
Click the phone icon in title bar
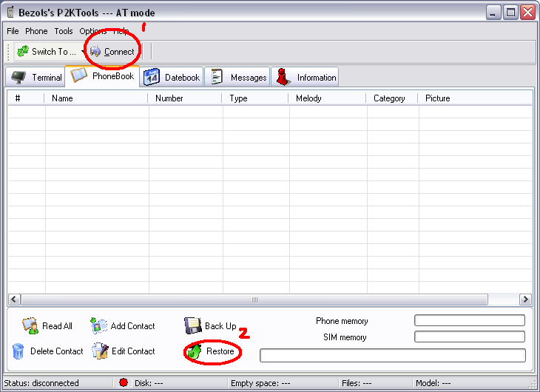10,12
